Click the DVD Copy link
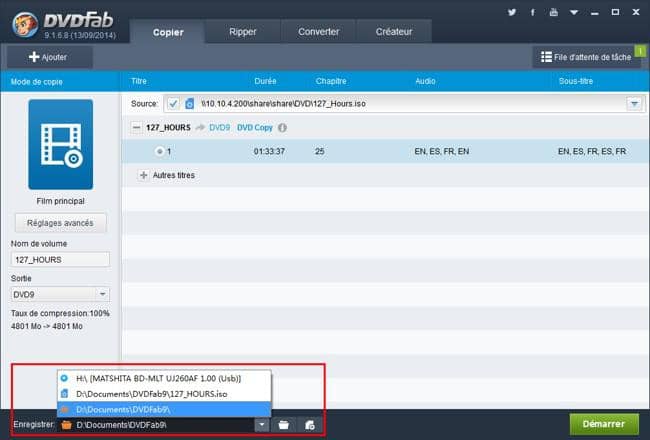This screenshot has width=650, height=440. click(x=255, y=128)
